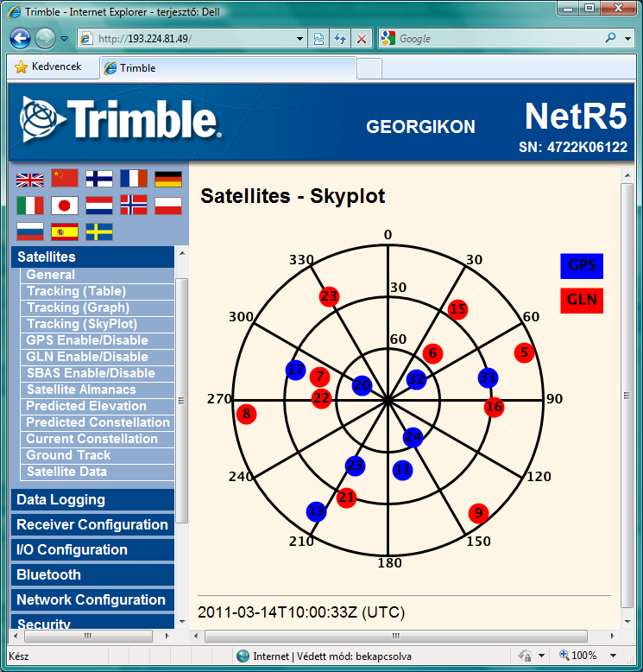Click the Trimble logo in header
Image resolution: width=643 pixels, height=672 pixels.
point(120,118)
